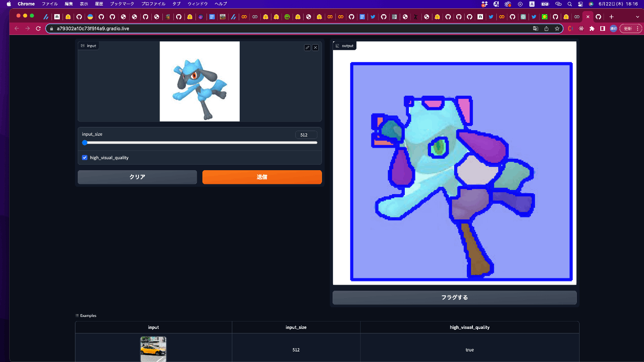Click the uploaded Riolu input image
The height and width of the screenshot is (362, 644).
click(200, 81)
